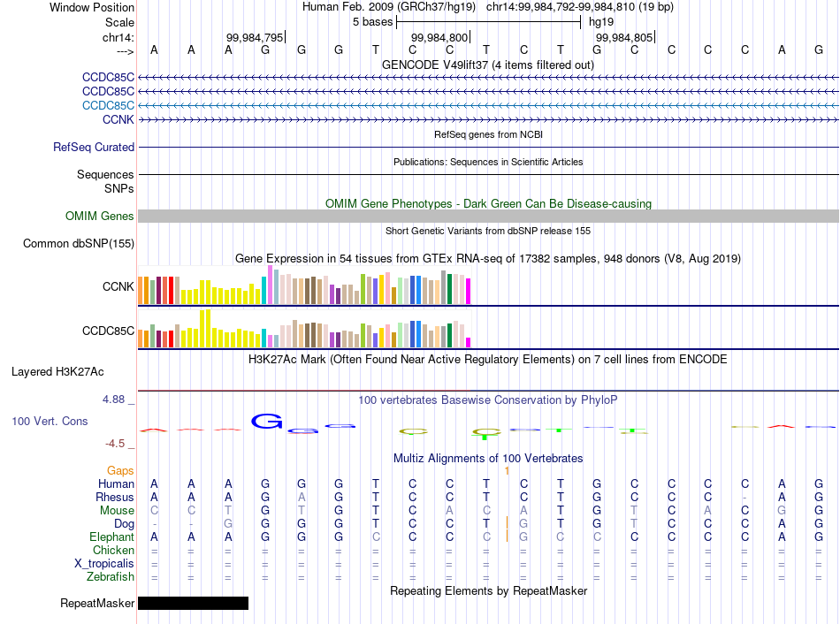Image resolution: width=840 pixels, height=624 pixels.
Task: Click the X_tropicalis alignment row label
Action: pos(104,564)
